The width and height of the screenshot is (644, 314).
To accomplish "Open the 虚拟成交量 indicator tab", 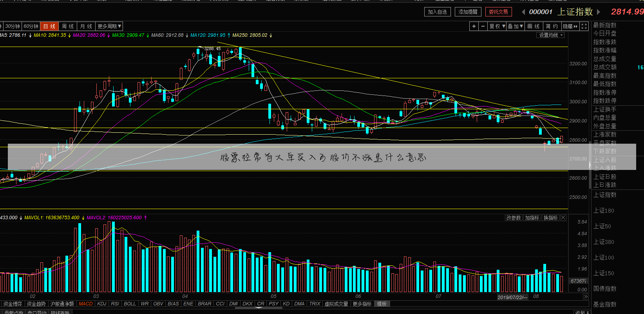I will tap(336, 304).
